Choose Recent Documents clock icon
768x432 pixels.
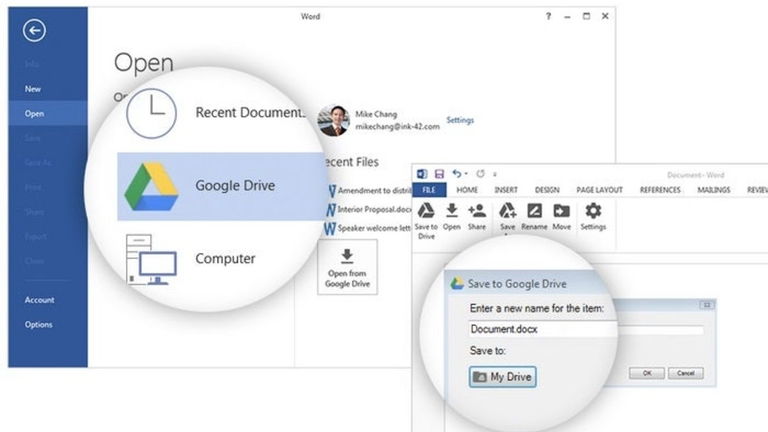point(151,113)
